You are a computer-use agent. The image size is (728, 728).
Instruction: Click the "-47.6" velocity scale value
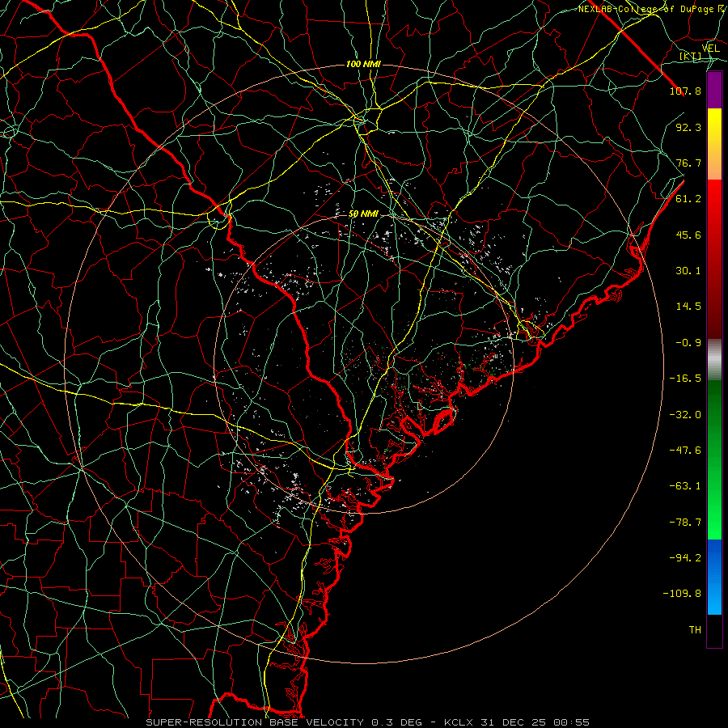click(x=685, y=451)
